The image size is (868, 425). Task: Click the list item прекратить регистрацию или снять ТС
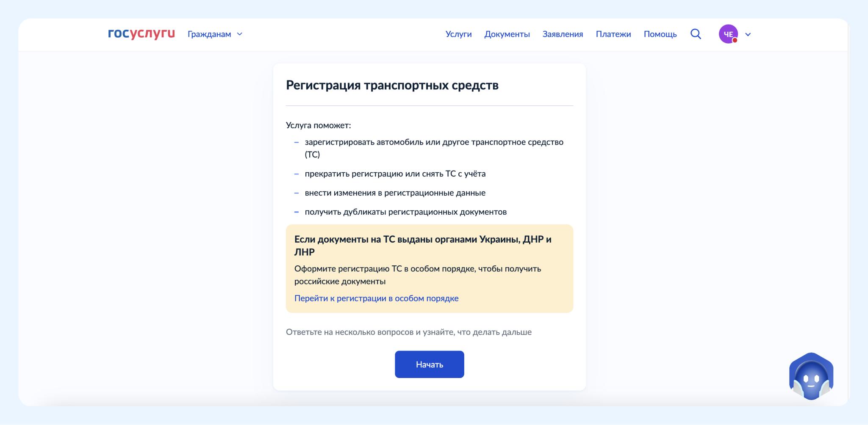pos(395,174)
